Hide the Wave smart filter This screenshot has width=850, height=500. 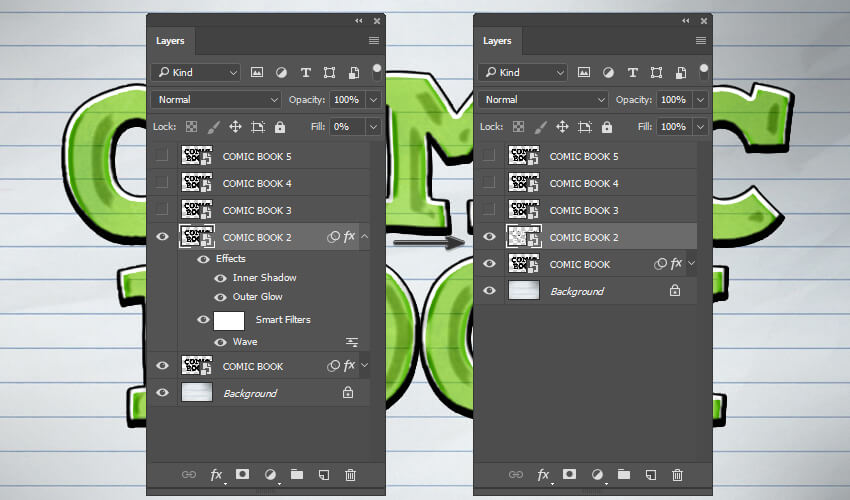[220, 342]
